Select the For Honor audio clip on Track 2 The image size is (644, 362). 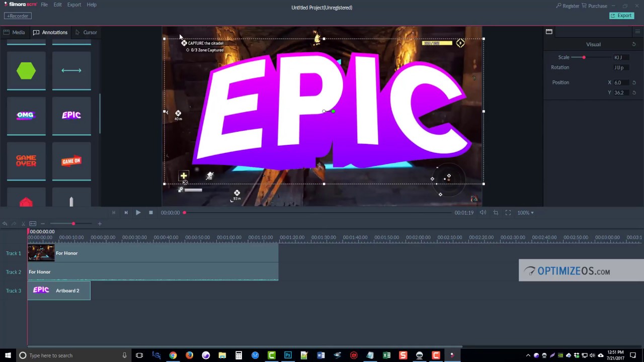[153, 271]
